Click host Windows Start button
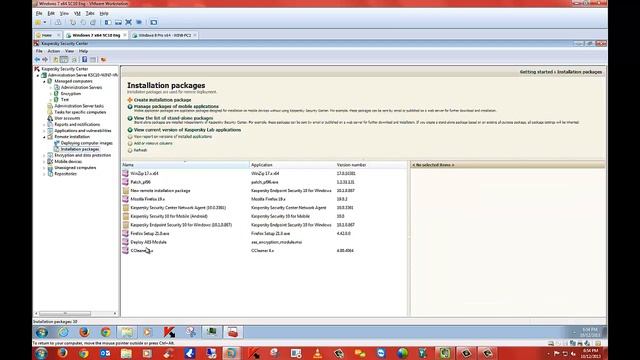Screen dimensions: 640x360 [x=41, y=353]
